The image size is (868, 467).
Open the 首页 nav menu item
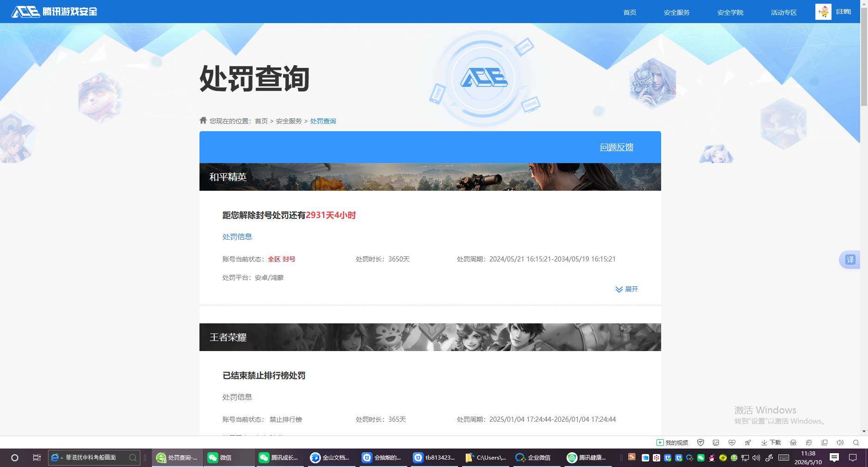(x=630, y=12)
